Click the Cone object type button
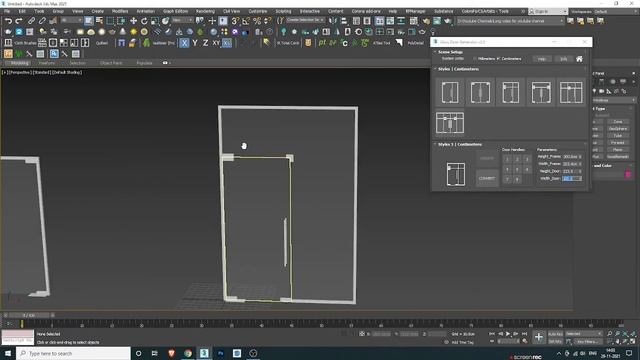This screenshot has width=640, height=360. pyautogui.click(x=618, y=122)
